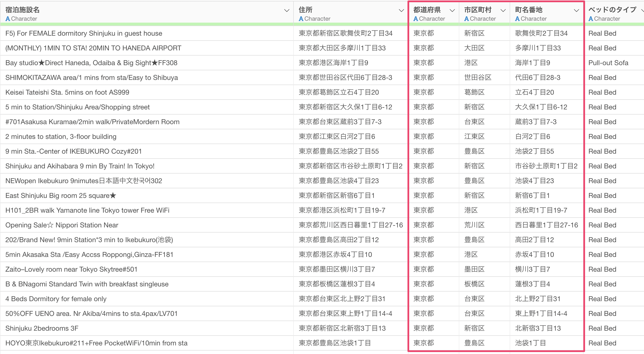Click 市区町村 cell '世田谷区'
The height and width of the screenshot is (354, 644).
coord(484,77)
